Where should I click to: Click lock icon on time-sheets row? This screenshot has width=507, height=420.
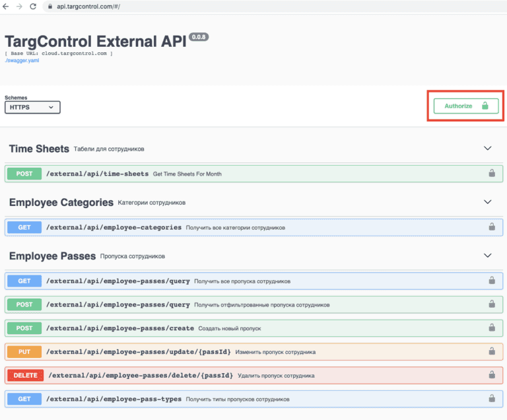[x=492, y=173]
